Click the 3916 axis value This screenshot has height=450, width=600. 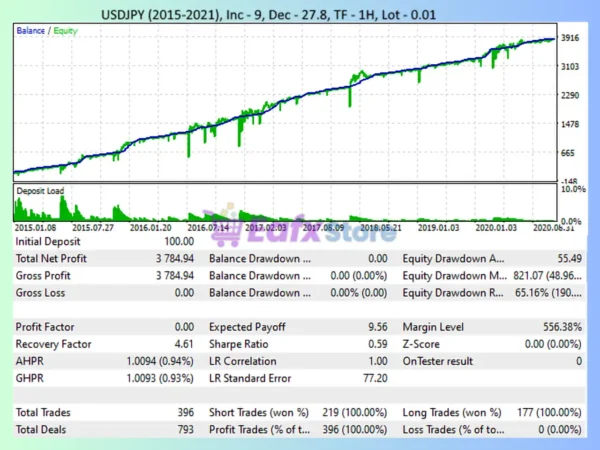(570, 38)
